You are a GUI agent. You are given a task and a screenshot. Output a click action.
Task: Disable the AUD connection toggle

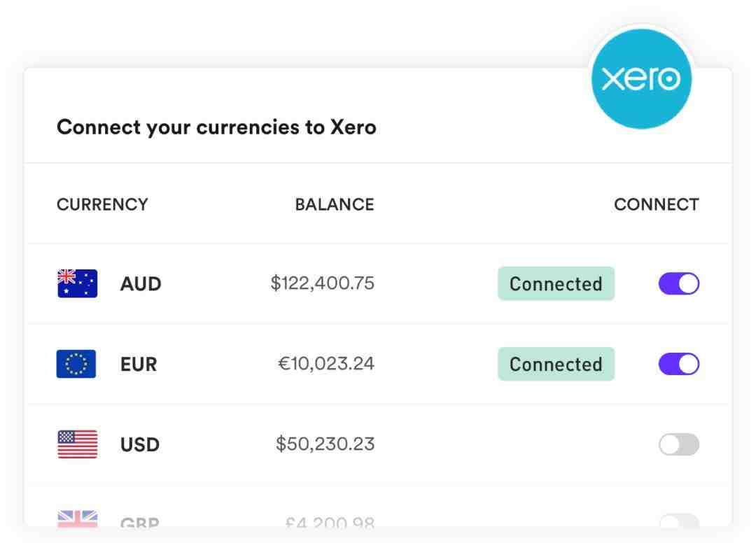click(x=679, y=283)
